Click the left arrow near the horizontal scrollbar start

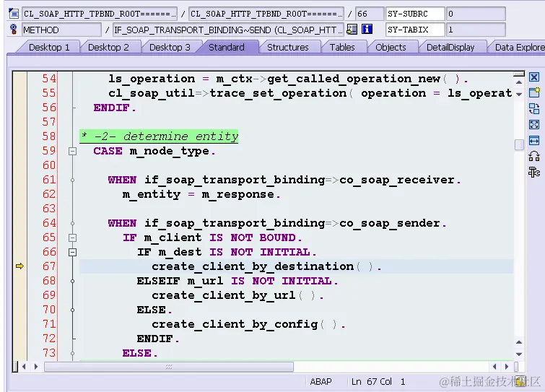pos(24,366)
